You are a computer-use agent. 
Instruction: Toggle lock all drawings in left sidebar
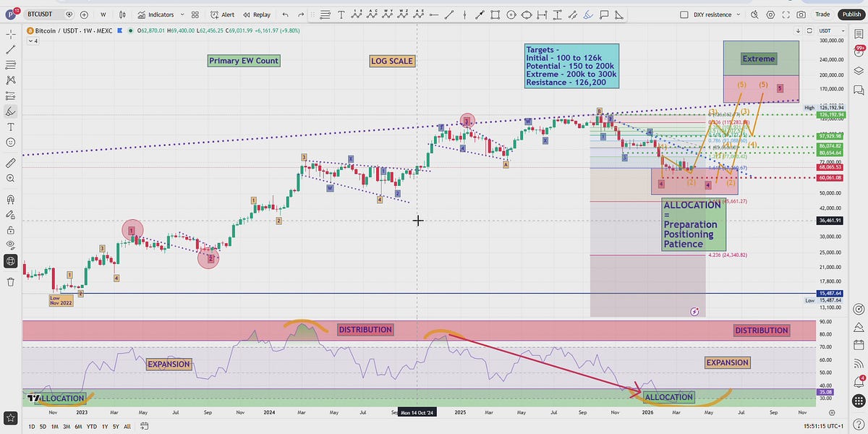(11, 230)
